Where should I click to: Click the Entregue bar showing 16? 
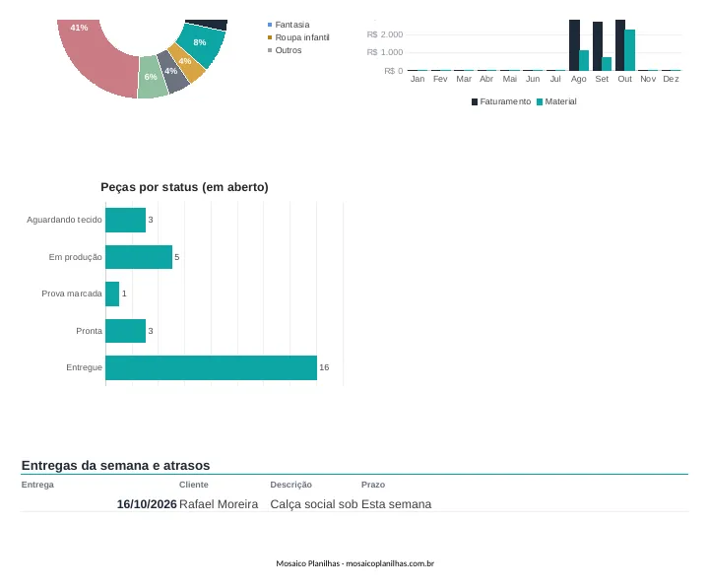(x=212, y=367)
